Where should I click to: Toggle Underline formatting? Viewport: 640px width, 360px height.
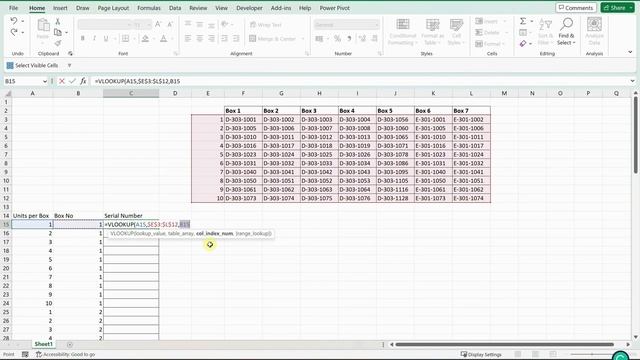[x=106, y=39]
